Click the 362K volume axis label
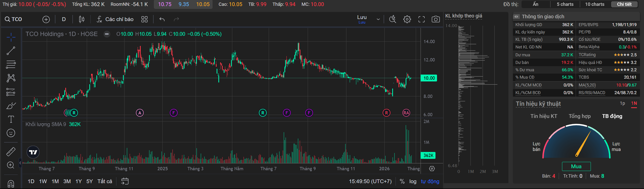Screen dimensions: 644x189 [x=428, y=156]
